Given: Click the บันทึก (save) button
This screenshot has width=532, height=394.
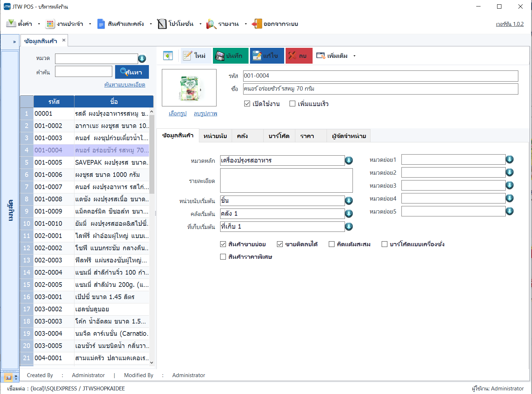Looking at the screenshot, I should click(231, 56).
